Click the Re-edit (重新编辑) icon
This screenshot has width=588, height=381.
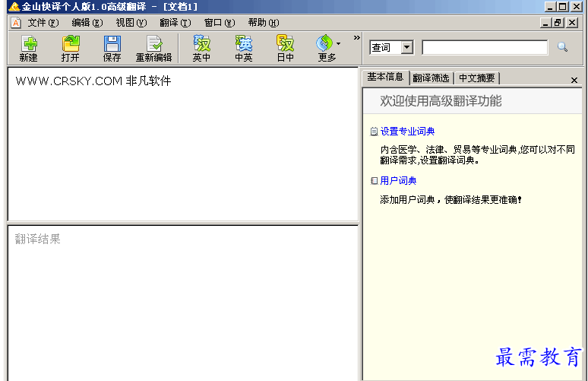(154, 44)
